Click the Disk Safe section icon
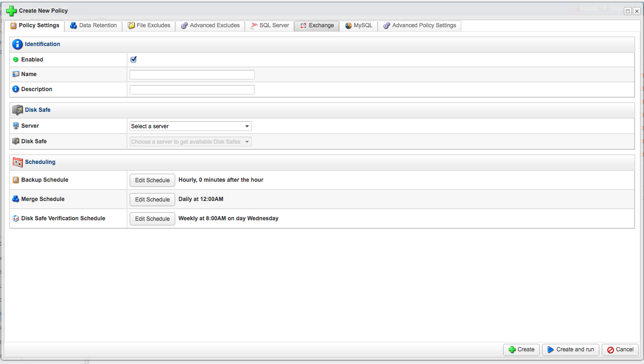 [x=17, y=110]
